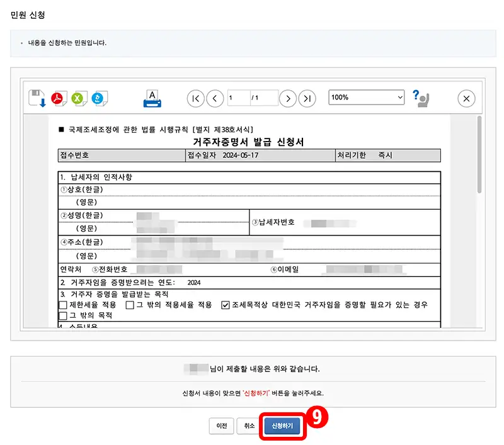Export the document as Hangul file

tap(99, 98)
